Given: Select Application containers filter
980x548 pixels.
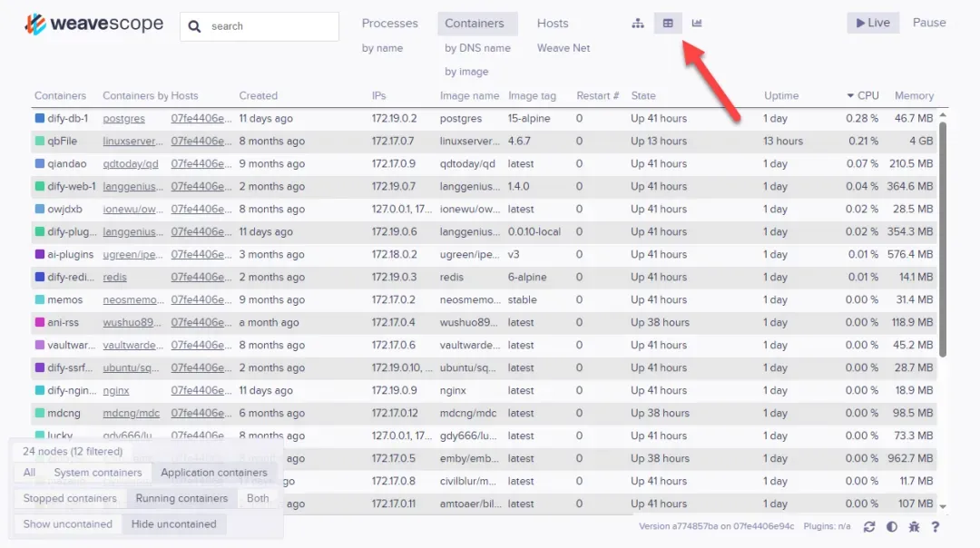Looking at the screenshot, I should point(214,473).
